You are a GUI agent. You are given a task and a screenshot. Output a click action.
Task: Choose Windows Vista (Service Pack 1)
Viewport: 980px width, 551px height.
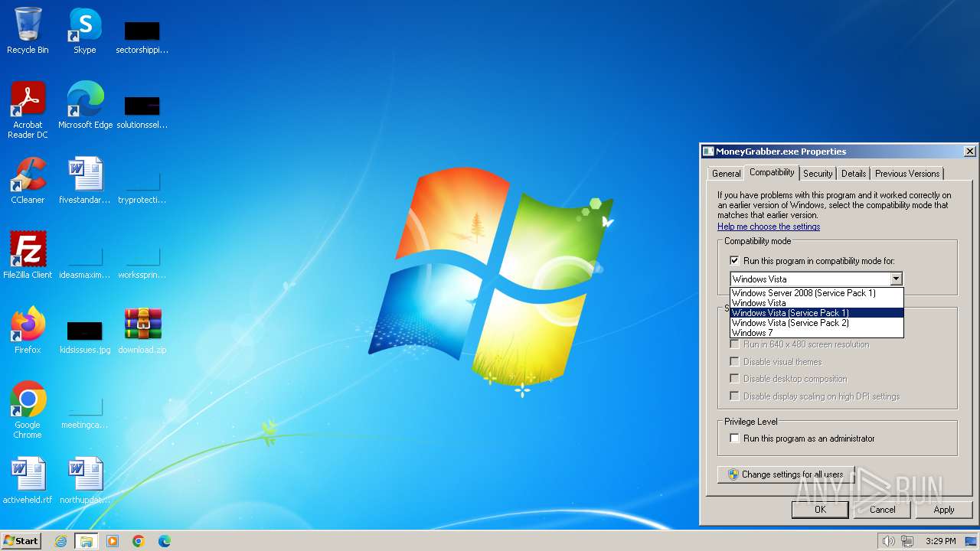click(x=817, y=313)
